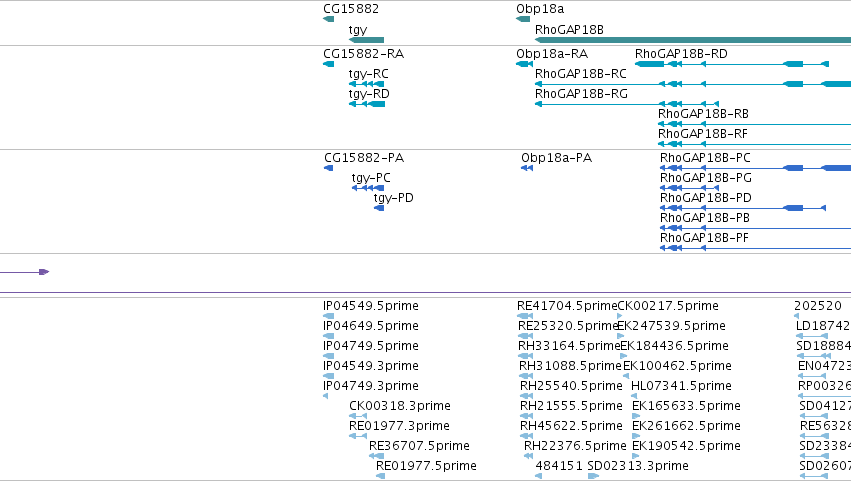The image size is (851, 481).
Task: Click the SD02313.3prime EST label
Action: (x=638, y=466)
